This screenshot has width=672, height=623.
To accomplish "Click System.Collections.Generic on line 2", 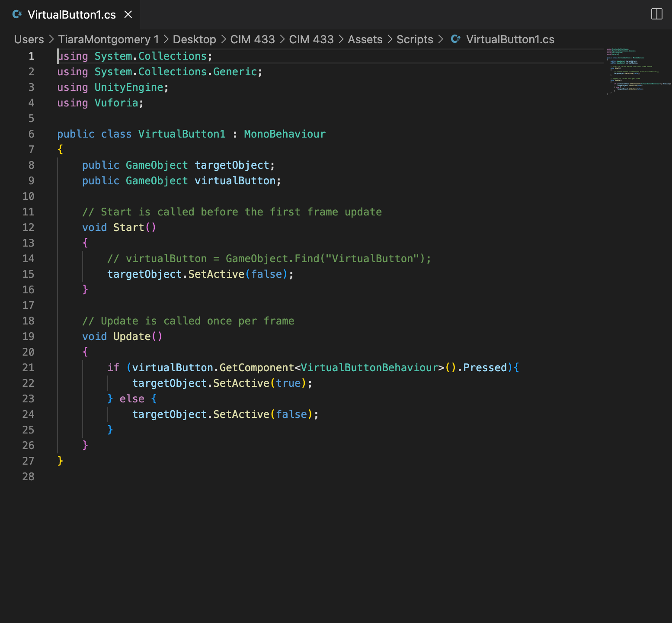I will click(x=176, y=72).
